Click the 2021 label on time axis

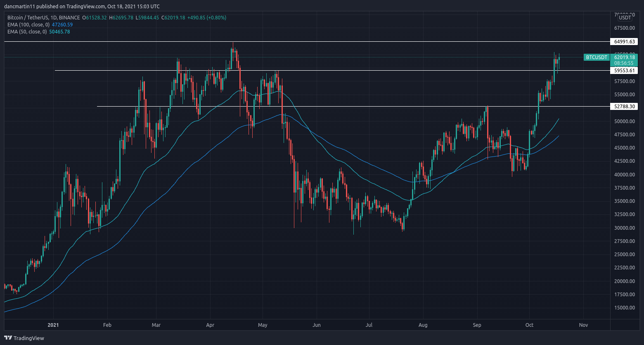[x=54, y=325]
